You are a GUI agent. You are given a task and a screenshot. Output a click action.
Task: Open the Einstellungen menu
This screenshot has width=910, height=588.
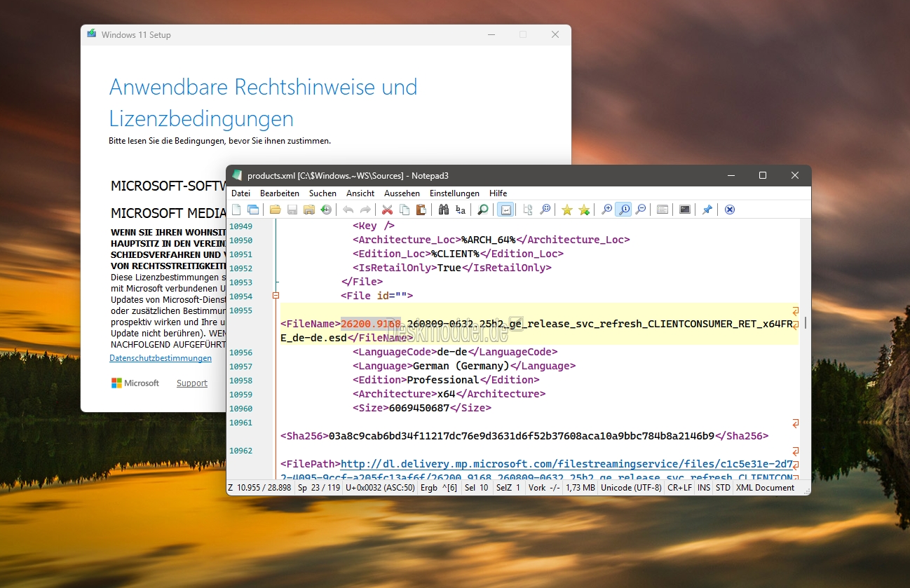tap(454, 193)
